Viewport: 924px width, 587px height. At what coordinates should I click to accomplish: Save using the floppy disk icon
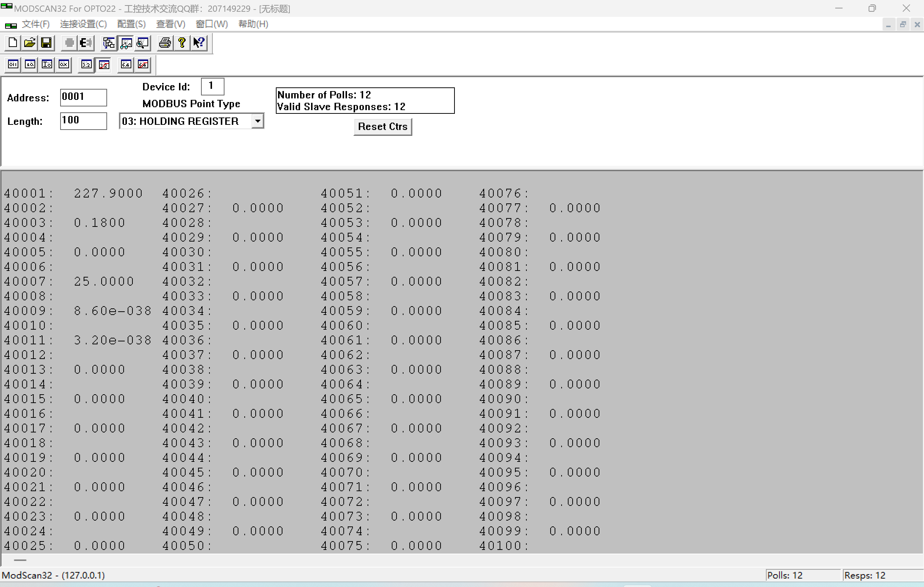coord(47,43)
